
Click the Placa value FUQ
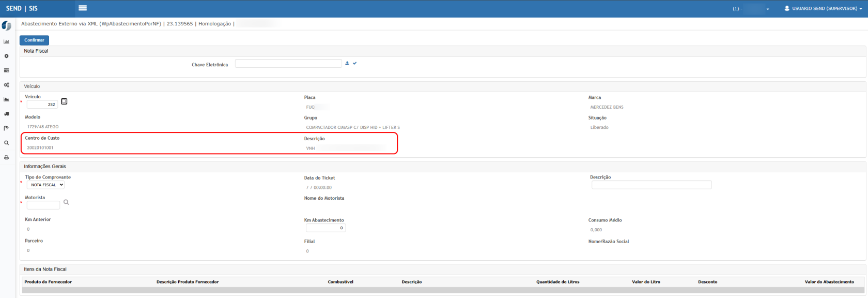tap(311, 107)
